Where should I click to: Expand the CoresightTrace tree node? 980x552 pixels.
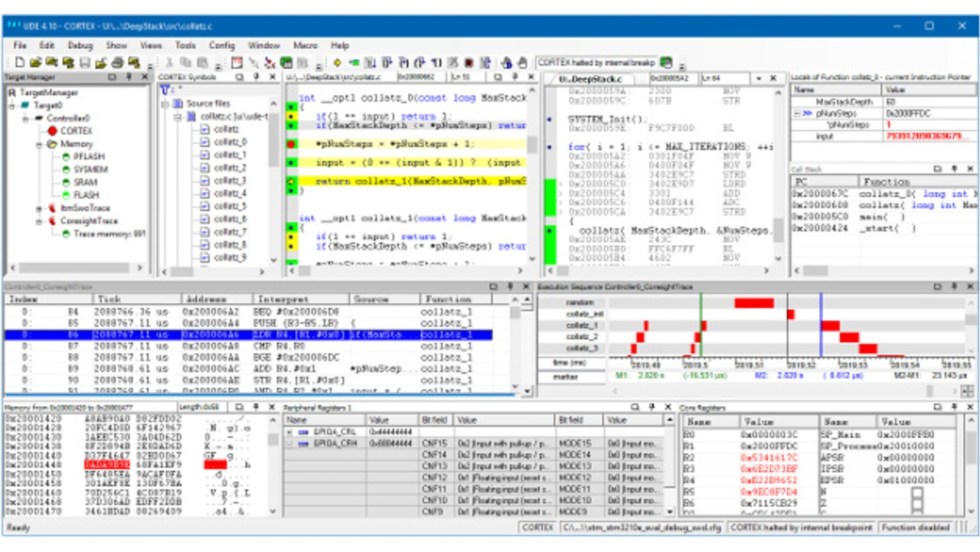40,221
